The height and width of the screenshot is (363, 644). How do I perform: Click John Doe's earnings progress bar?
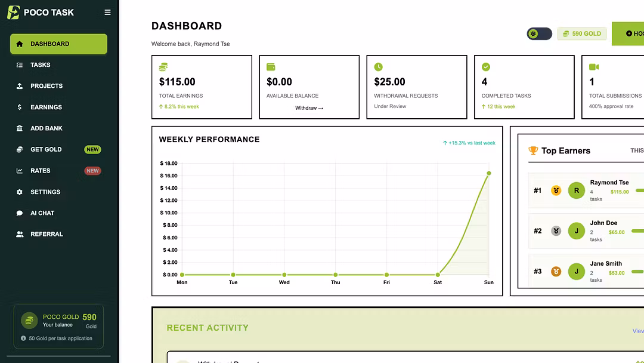tap(637, 230)
